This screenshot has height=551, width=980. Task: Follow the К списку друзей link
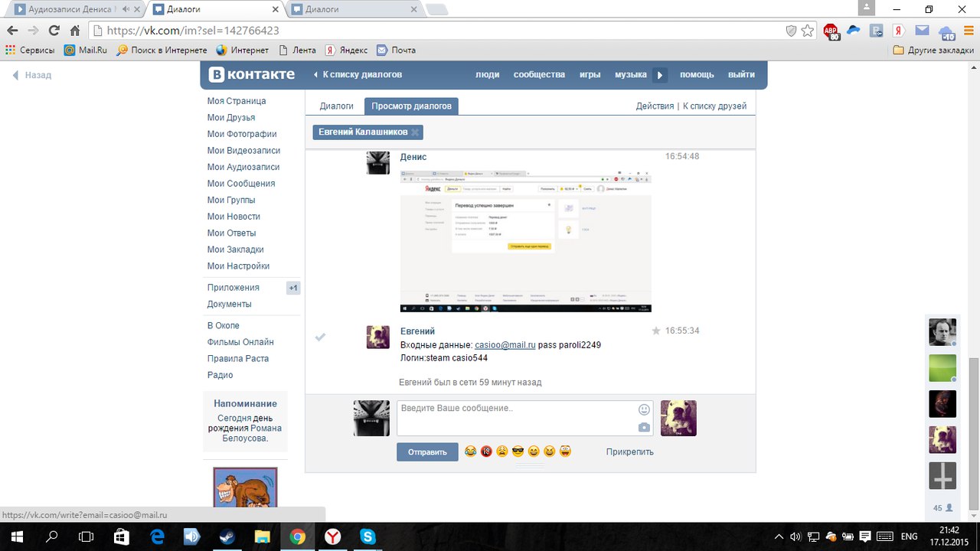coord(714,106)
